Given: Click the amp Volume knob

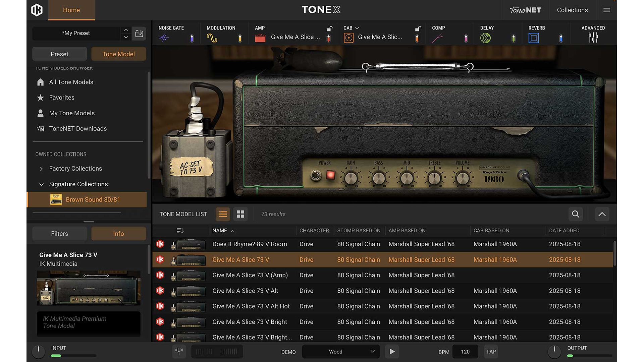Looking at the screenshot, I should click(x=463, y=178).
